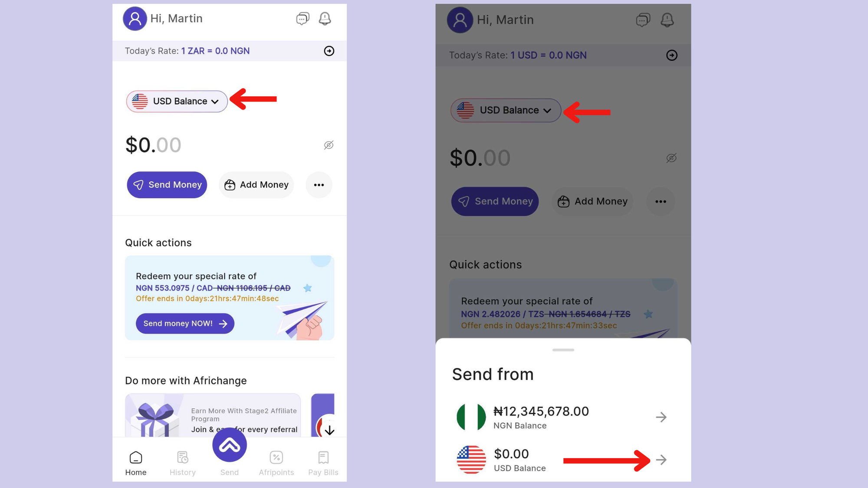Image resolution: width=868 pixels, height=488 pixels.
Task: Tap Martin's profile avatar on left screen
Action: tap(135, 19)
